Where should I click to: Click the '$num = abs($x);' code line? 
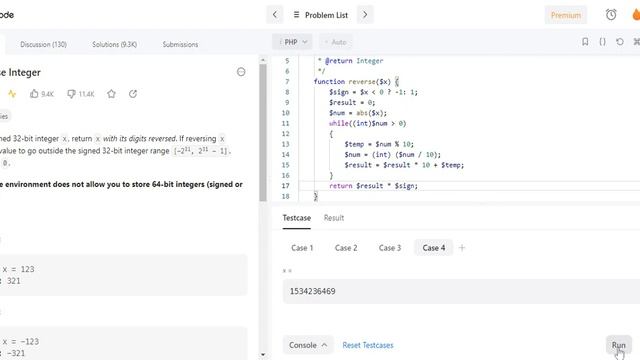(x=358, y=113)
